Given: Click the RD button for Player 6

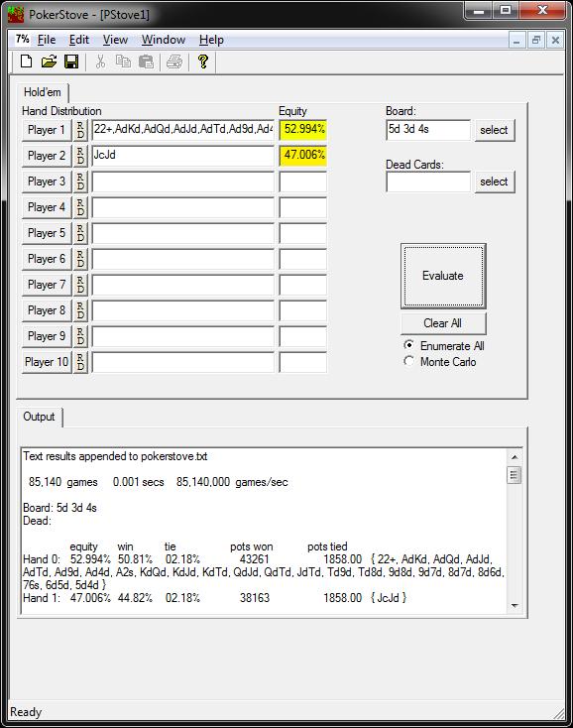Looking at the screenshot, I should coord(80,259).
